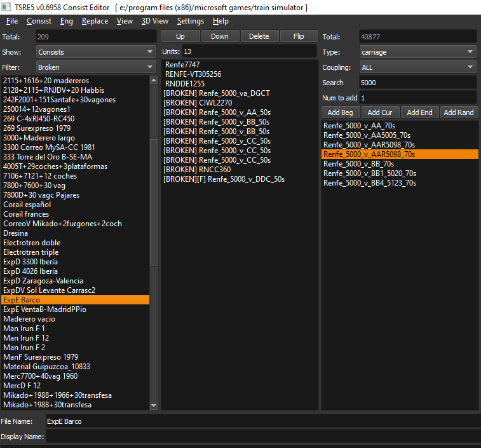Expand the Coupling dropdown showing ALL
Screen dimensions: 481x448
(417, 67)
